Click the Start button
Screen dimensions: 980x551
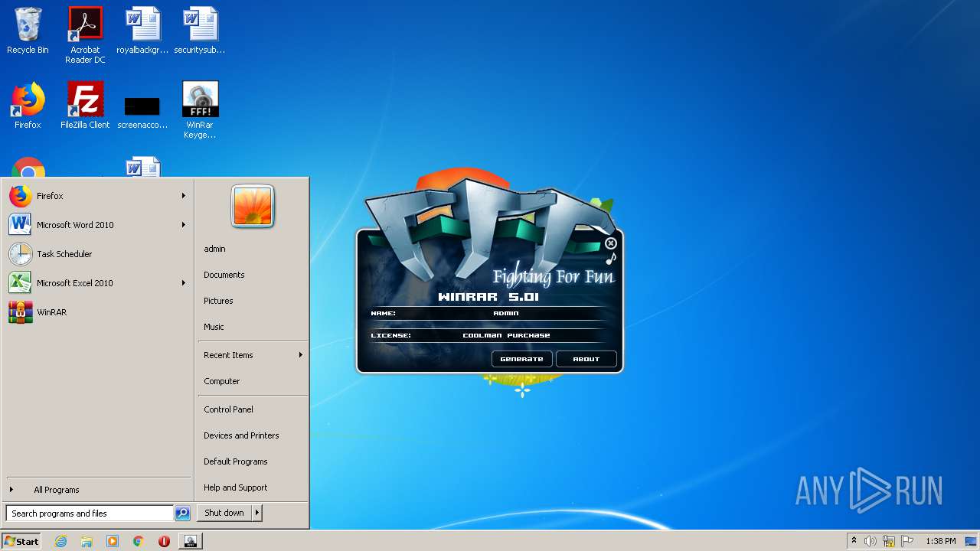(21, 541)
